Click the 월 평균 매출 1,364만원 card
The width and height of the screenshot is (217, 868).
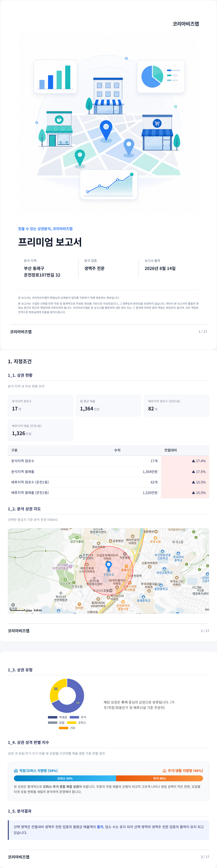click(108, 405)
